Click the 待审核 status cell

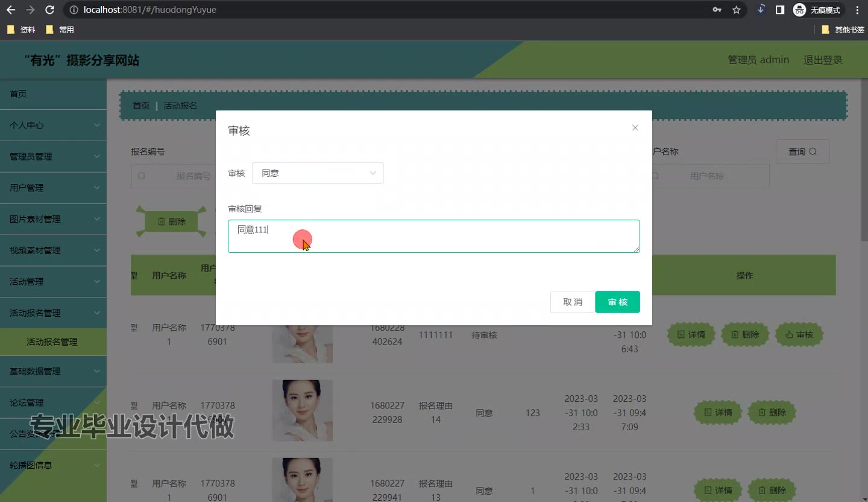[x=484, y=335]
